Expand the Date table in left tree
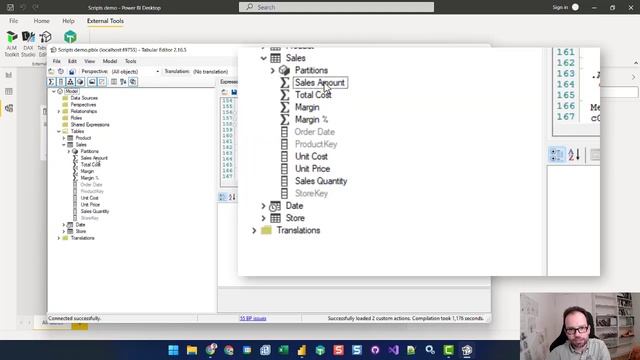 [64, 225]
